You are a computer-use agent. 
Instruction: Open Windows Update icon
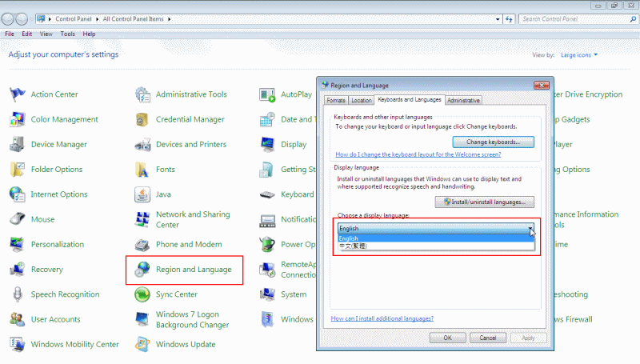tap(142, 345)
